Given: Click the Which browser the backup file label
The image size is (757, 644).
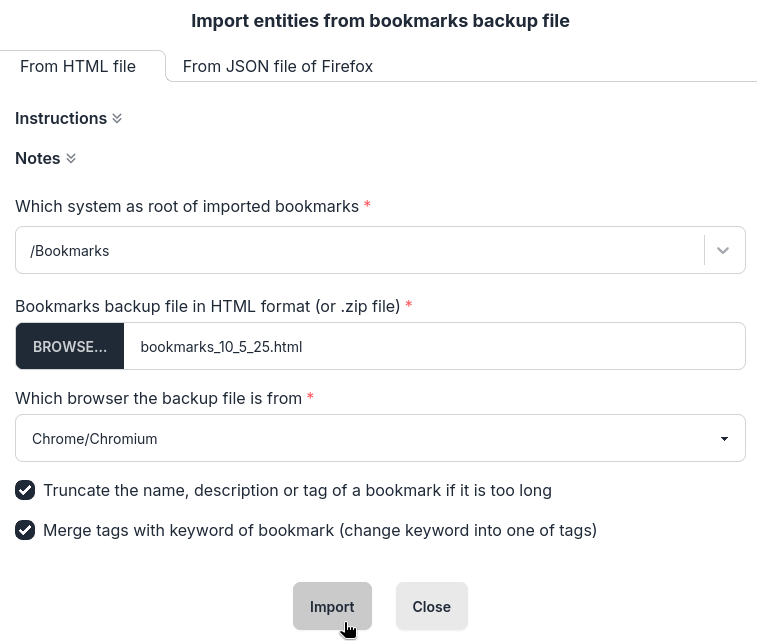Looking at the screenshot, I should [158, 398].
